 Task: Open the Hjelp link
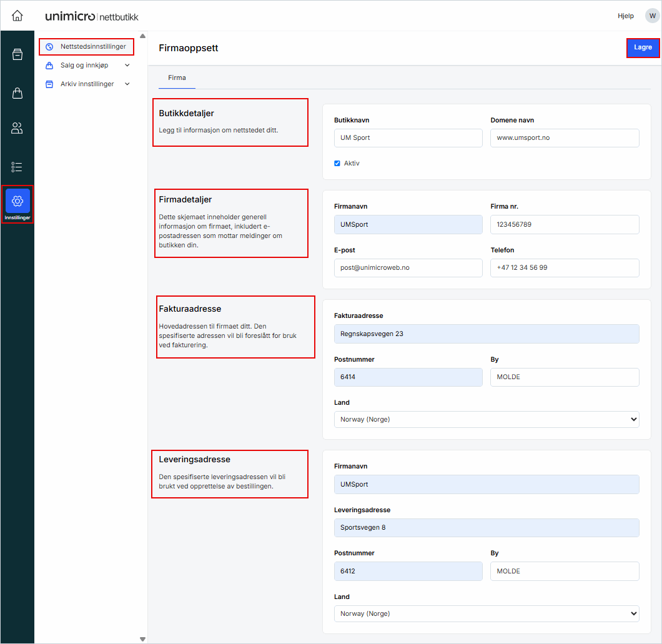tap(625, 16)
